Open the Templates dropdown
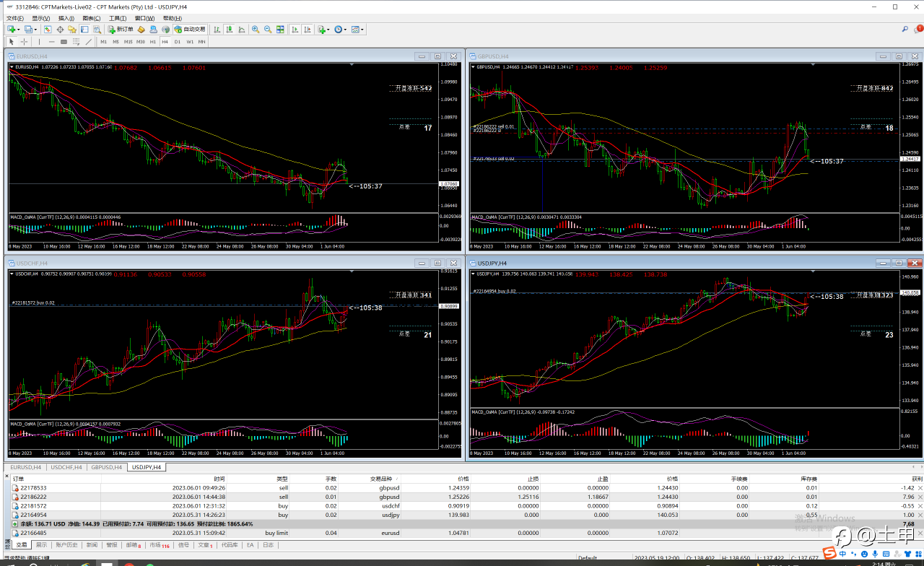924x566 pixels. tap(357, 30)
